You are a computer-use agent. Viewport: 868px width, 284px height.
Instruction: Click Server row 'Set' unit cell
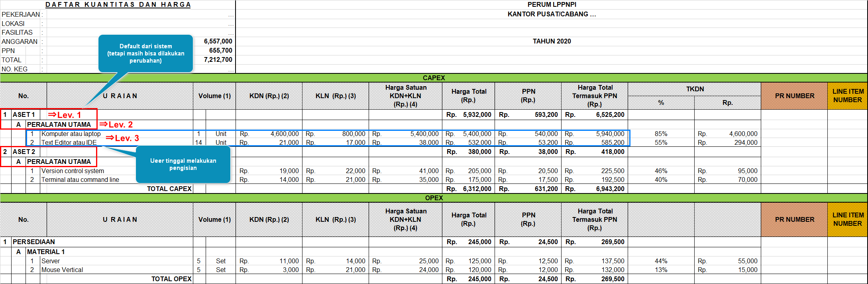tap(221, 261)
